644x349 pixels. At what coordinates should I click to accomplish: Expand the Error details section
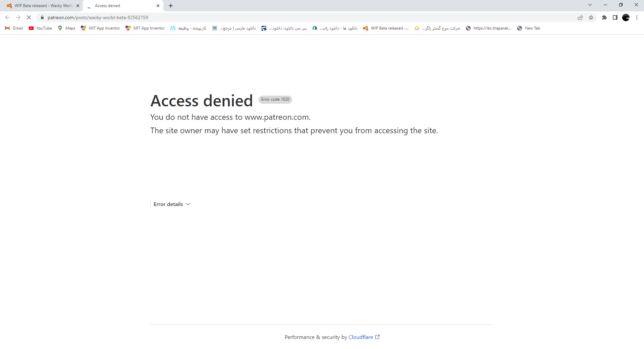point(172,204)
